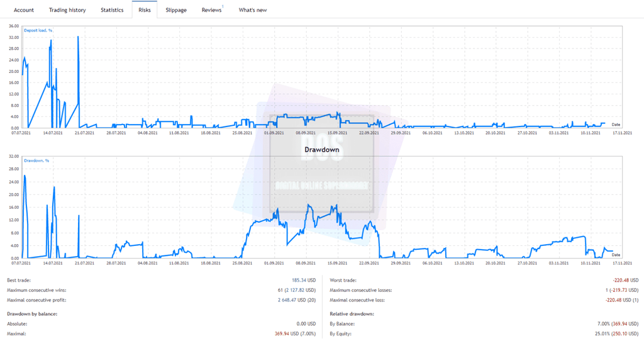Image resolution: width=644 pixels, height=346 pixels.
Task: Go to the Slippage tab
Action: click(x=176, y=10)
